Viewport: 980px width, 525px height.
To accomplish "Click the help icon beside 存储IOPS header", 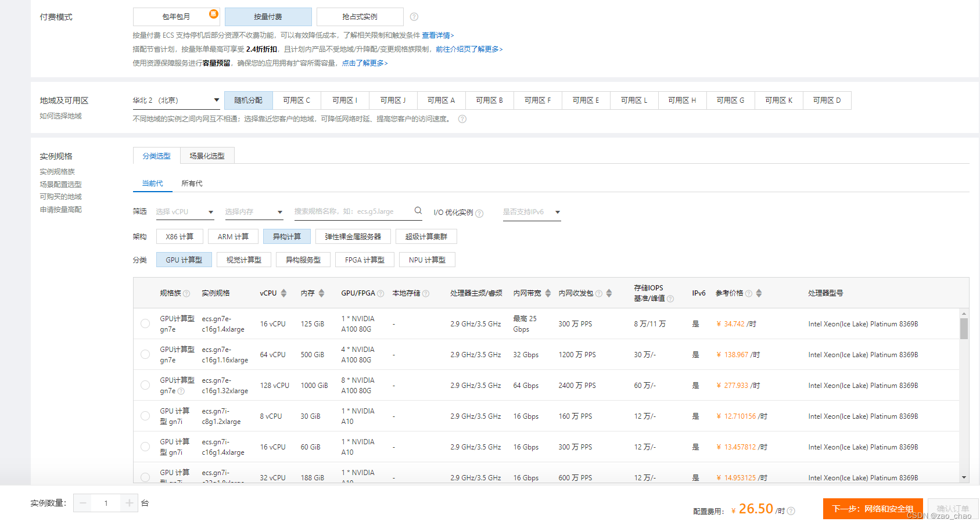I will point(670,299).
